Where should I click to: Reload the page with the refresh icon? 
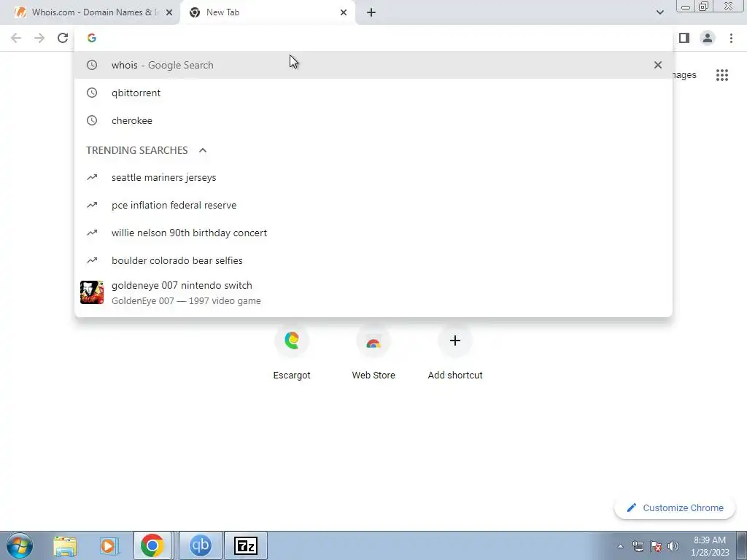63,38
